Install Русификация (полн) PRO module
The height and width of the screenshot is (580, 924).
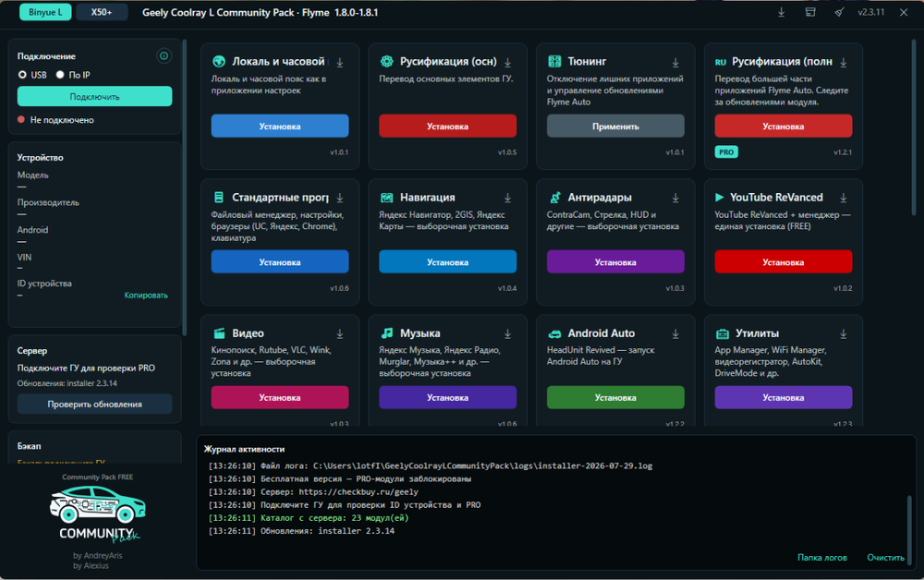click(x=784, y=126)
